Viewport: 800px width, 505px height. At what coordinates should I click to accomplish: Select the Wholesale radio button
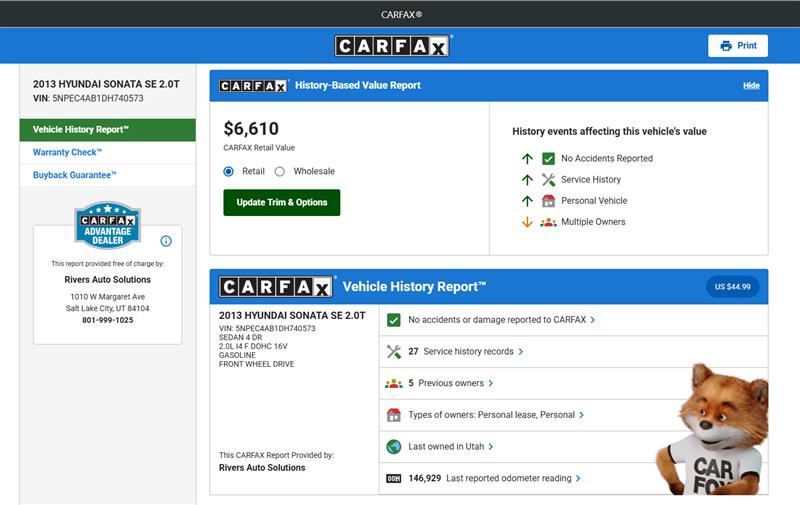coord(280,171)
